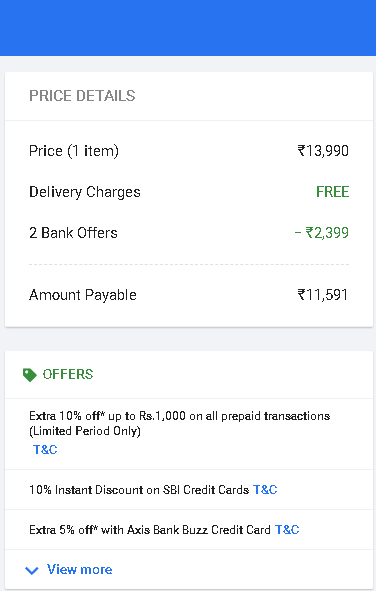This screenshot has width=376, height=591.
Task: Open T&C for prepaid transactions offer
Action: coord(45,449)
